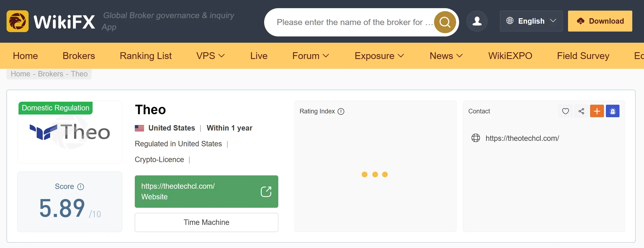Click the 5.89 score value

(x=62, y=208)
